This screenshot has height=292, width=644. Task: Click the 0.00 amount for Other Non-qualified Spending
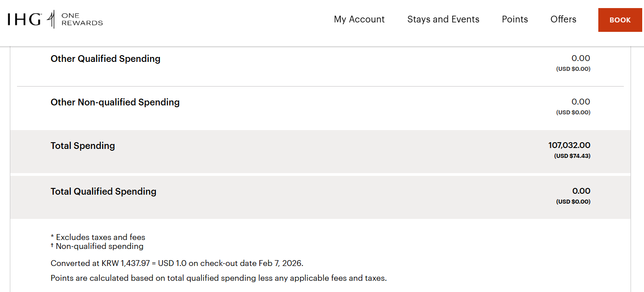point(580,102)
